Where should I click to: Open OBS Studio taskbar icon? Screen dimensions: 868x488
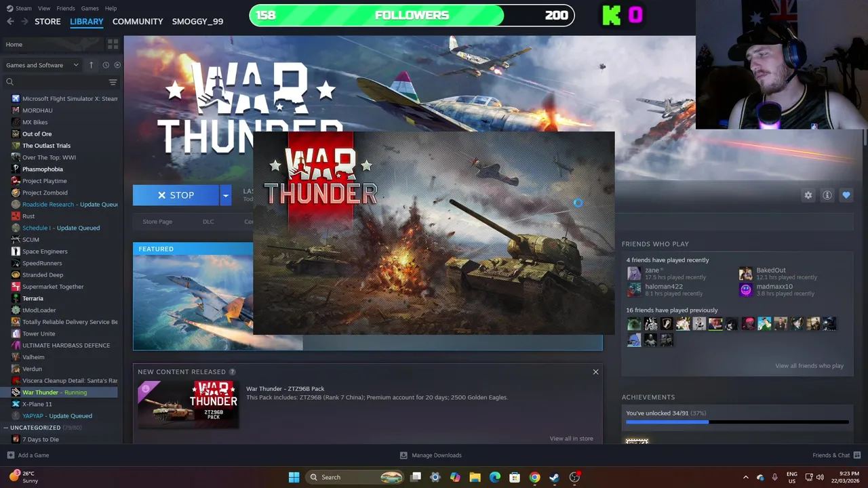coord(574,477)
